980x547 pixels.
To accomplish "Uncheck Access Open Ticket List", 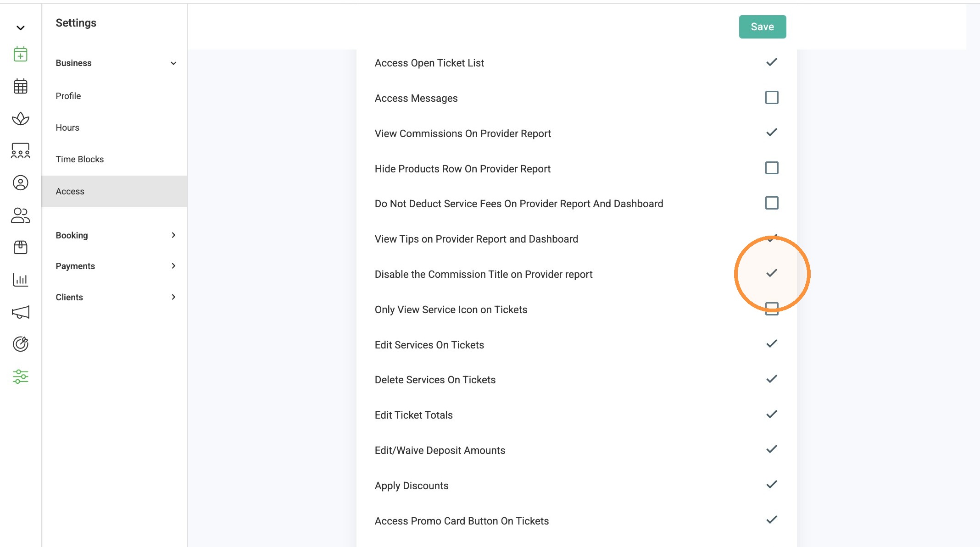I will [x=772, y=62].
